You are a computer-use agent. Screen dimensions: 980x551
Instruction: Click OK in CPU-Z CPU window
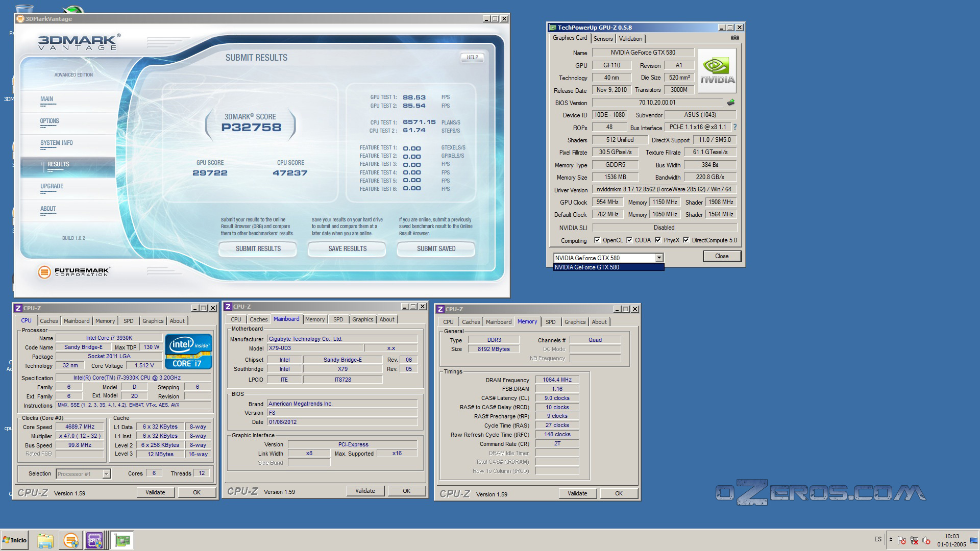click(197, 492)
